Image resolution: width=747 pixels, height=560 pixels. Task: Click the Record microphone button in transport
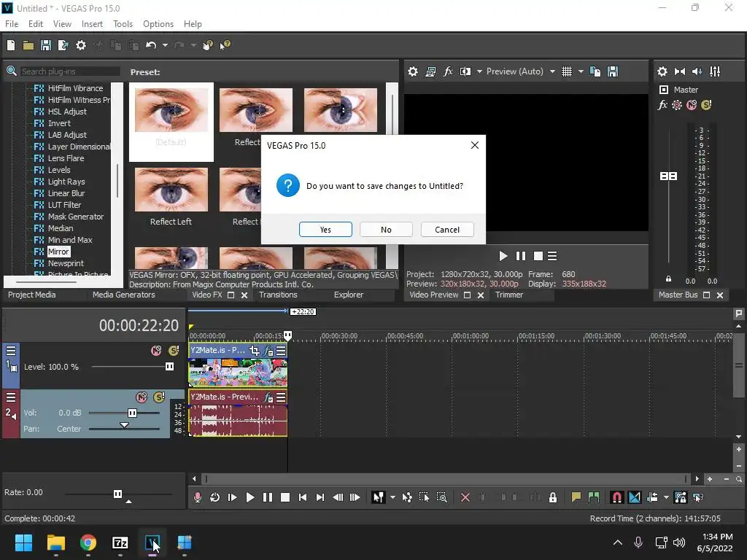pos(198,497)
